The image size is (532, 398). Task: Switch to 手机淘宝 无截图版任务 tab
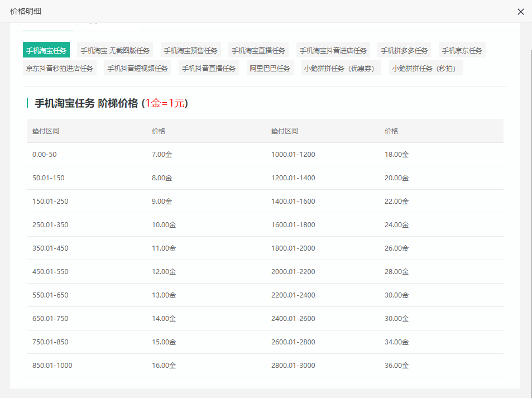[115, 50]
